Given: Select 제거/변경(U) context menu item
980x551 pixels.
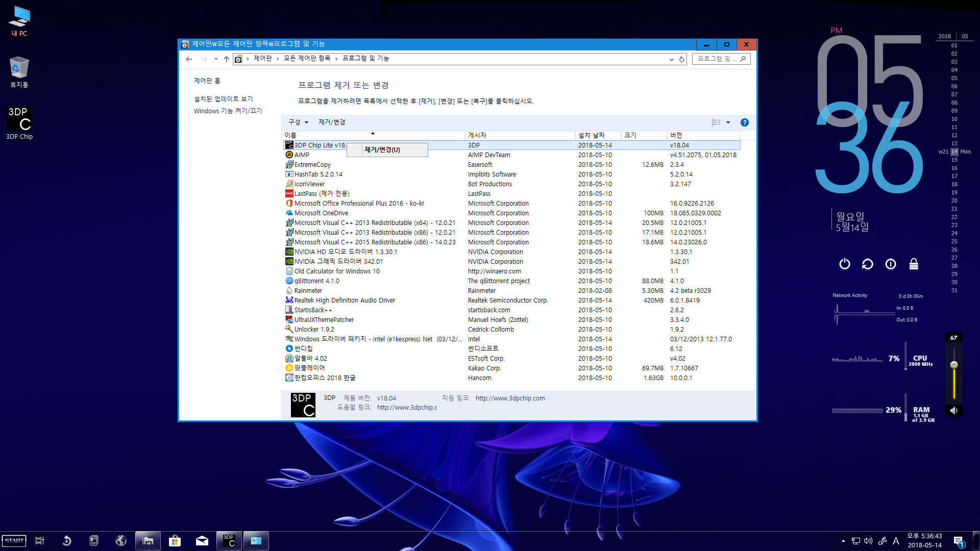Looking at the screenshot, I should tap(387, 150).
